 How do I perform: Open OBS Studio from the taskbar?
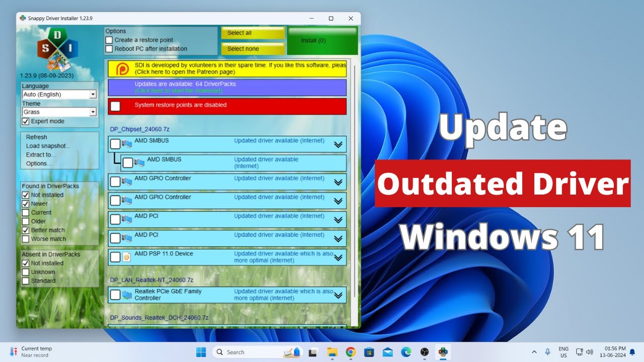click(x=425, y=352)
